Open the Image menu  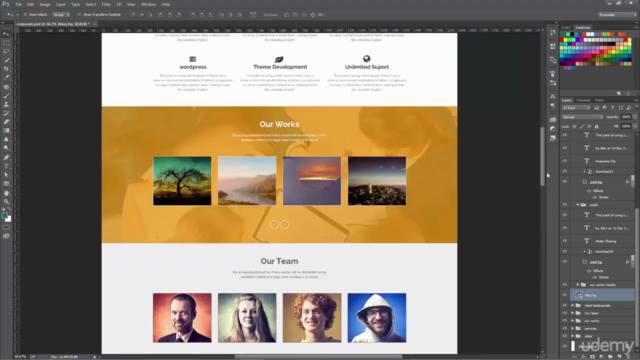[x=45, y=4]
